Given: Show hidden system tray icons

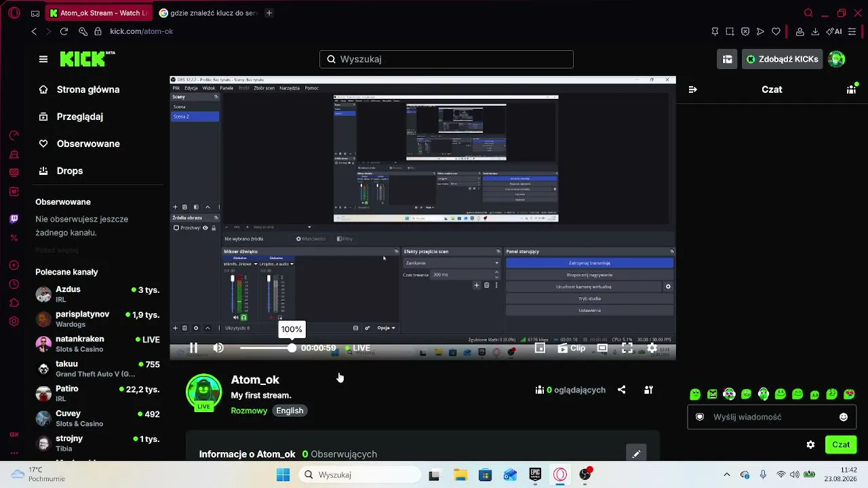Looking at the screenshot, I should click(x=727, y=475).
